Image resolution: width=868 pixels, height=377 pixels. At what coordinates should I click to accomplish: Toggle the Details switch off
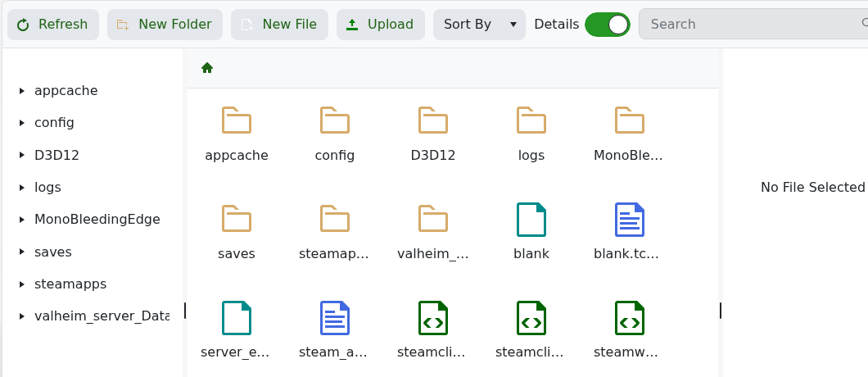[x=608, y=25]
